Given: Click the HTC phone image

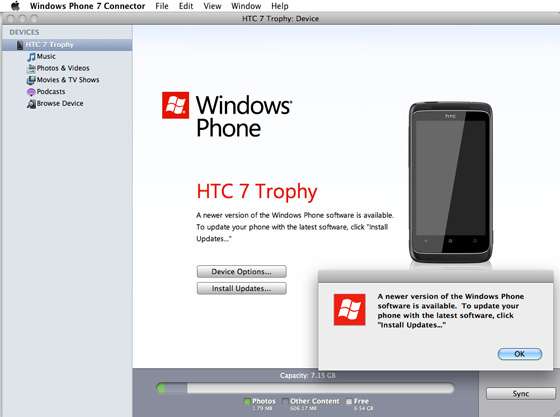Looking at the screenshot, I should tap(451, 182).
